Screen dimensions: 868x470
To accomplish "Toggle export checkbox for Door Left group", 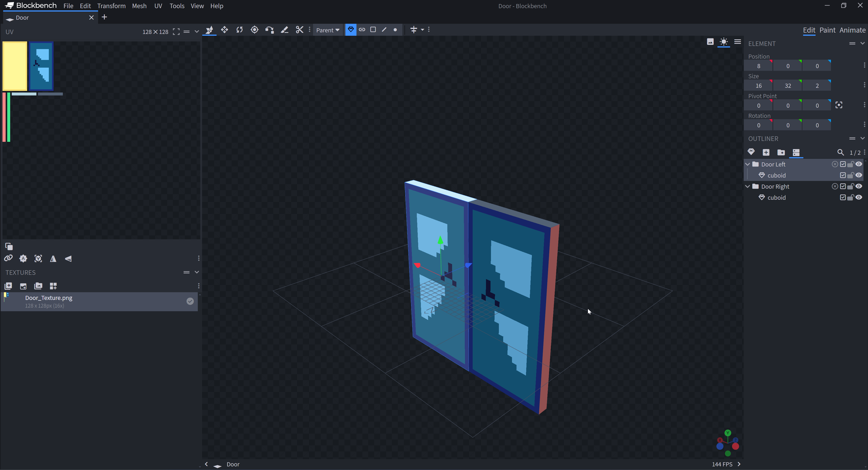I will tap(843, 164).
